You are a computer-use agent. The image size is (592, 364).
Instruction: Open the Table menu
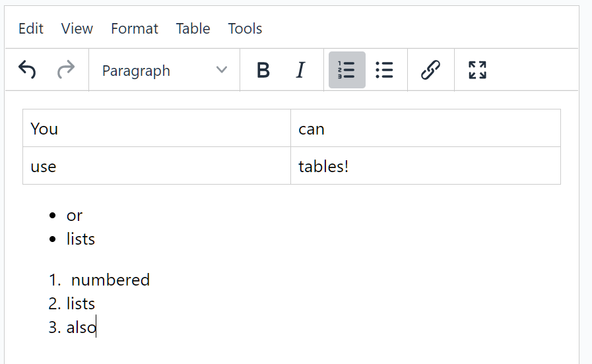tap(193, 28)
